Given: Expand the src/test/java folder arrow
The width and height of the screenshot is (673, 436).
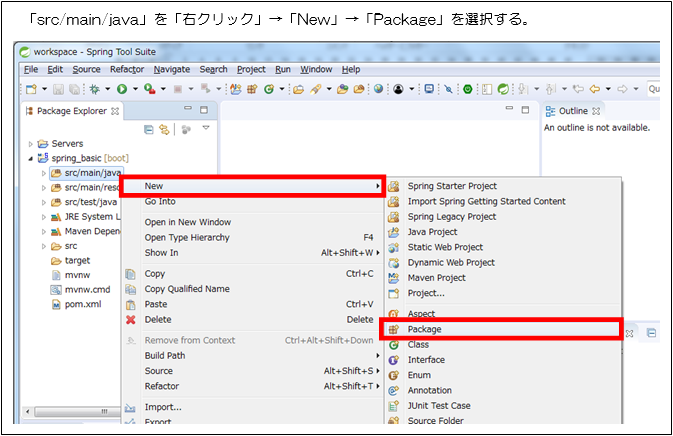Looking at the screenshot, I should (x=43, y=202).
